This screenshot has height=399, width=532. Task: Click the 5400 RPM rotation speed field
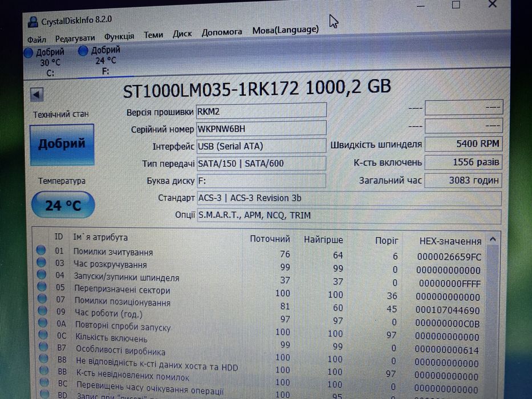pyautogui.click(x=464, y=144)
